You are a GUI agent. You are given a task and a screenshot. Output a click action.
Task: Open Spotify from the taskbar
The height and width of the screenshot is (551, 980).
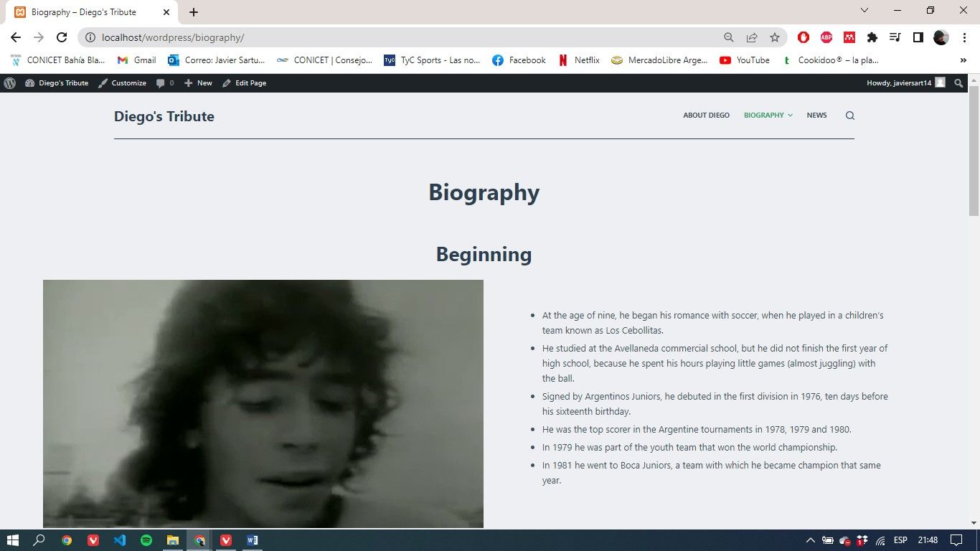tap(146, 540)
